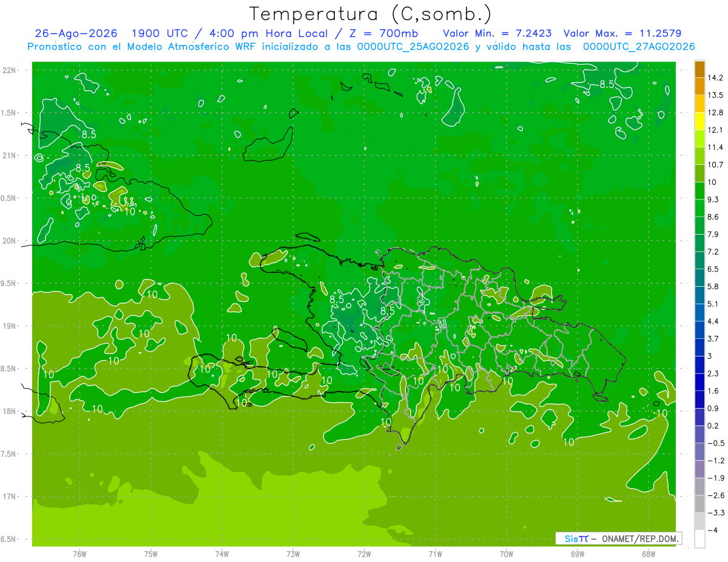Screen dimensions: 728x562
Task: Click colorbar value "5.8"
Action: point(713,287)
